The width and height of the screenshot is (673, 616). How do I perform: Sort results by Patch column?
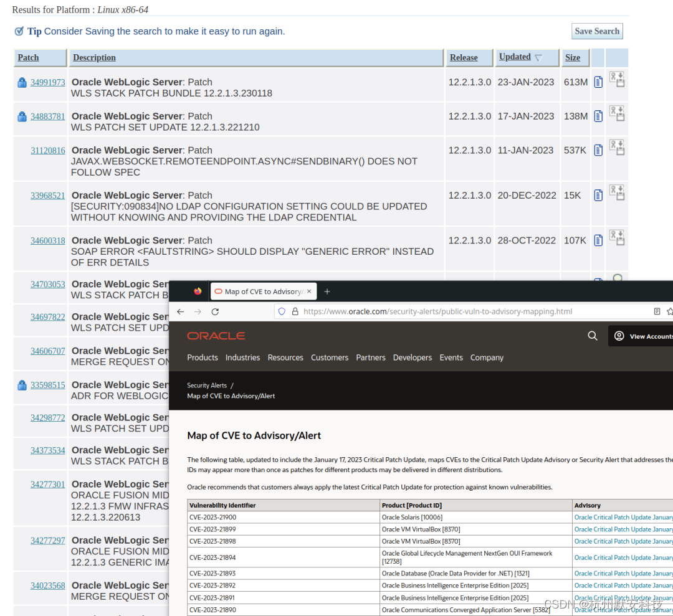click(x=28, y=57)
